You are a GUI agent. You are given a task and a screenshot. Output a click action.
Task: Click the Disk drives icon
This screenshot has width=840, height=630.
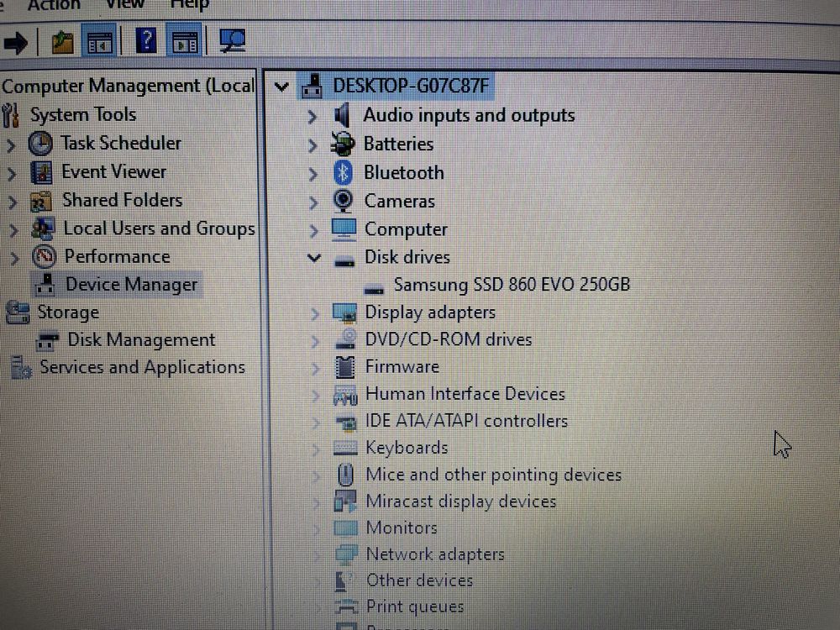(344, 261)
